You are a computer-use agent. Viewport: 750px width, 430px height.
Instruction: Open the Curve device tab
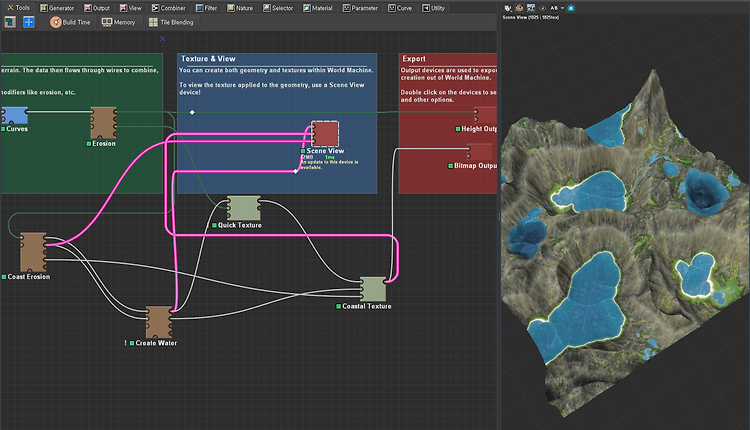point(400,8)
